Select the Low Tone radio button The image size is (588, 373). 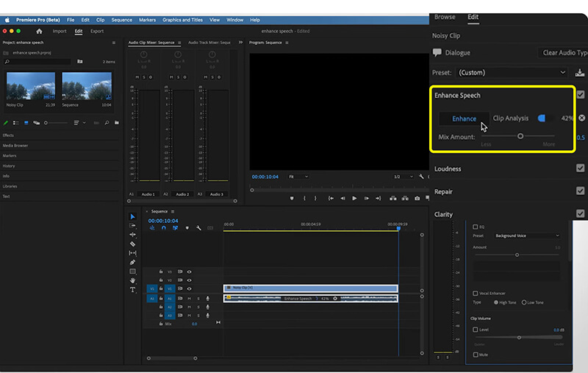[x=524, y=302]
